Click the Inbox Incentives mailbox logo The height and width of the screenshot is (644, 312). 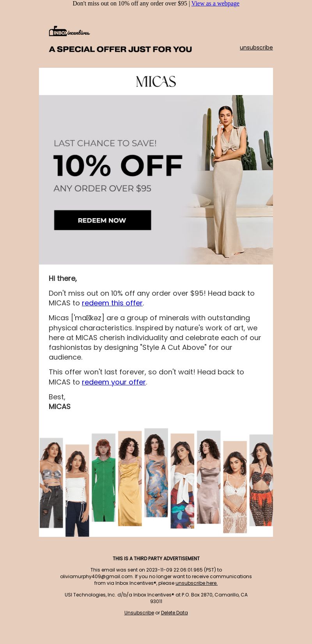pos(69,31)
